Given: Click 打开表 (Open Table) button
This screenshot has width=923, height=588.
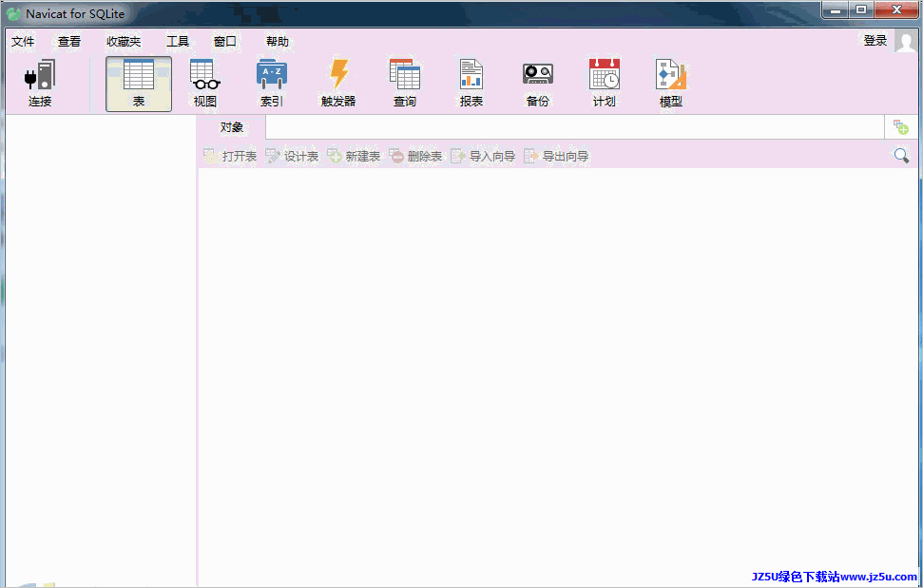Looking at the screenshot, I should 230,156.
